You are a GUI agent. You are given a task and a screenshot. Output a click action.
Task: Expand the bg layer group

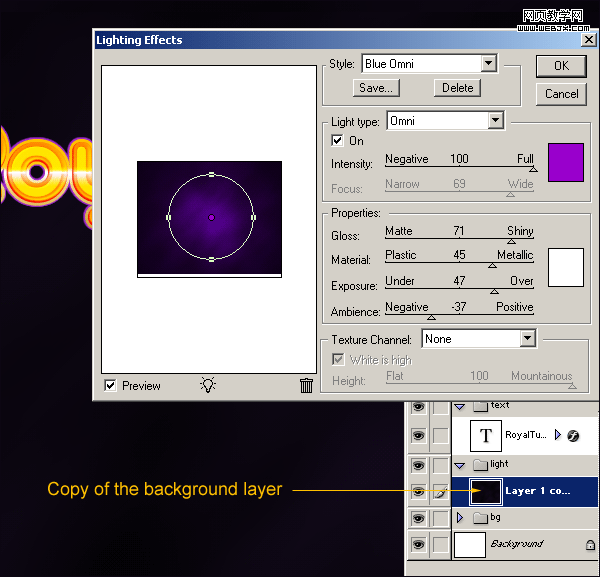tap(460, 518)
